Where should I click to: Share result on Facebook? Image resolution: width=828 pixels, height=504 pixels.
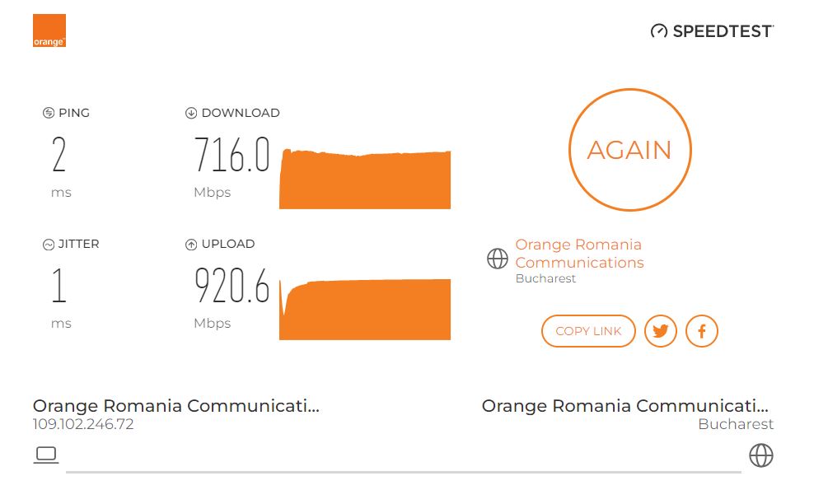pyautogui.click(x=702, y=331)
